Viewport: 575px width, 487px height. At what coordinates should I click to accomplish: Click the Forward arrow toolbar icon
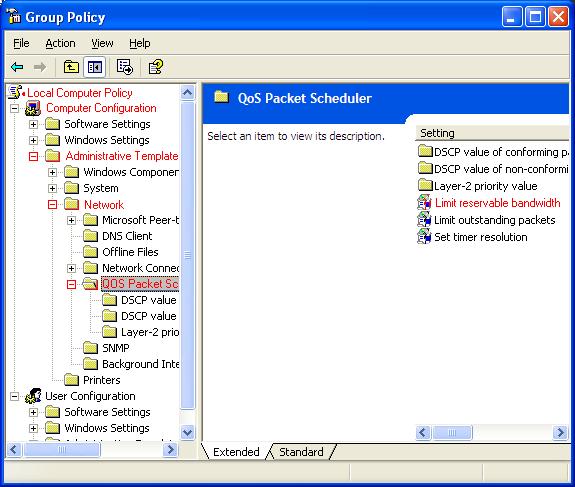click(x=40, y=67)
